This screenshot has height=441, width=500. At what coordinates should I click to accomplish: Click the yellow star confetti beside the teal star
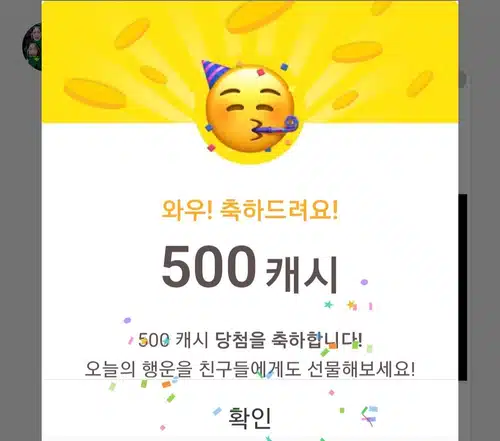pyautogui.click(x=351, y=304)
